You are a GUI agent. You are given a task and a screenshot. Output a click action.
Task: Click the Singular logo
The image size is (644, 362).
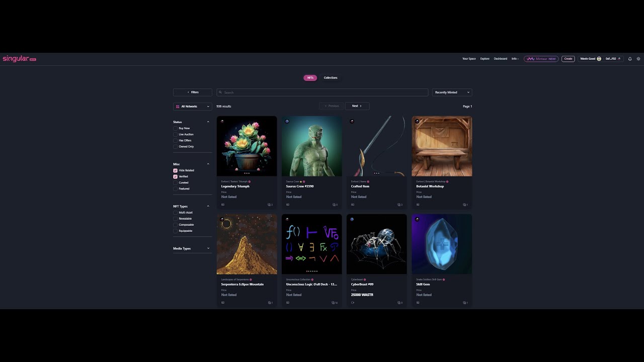[x=19, y=59]
